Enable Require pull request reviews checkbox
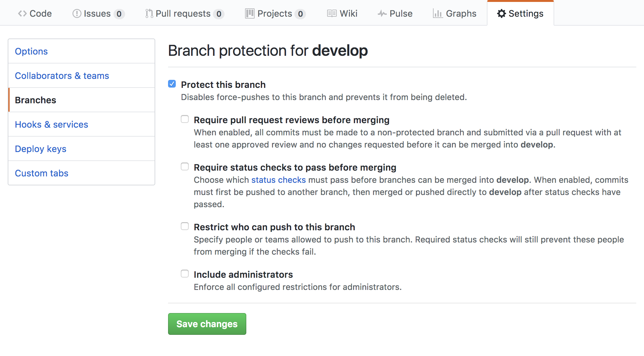Viewport: 644px width, 356px height. pyautogui.click(x=185, y=119)
